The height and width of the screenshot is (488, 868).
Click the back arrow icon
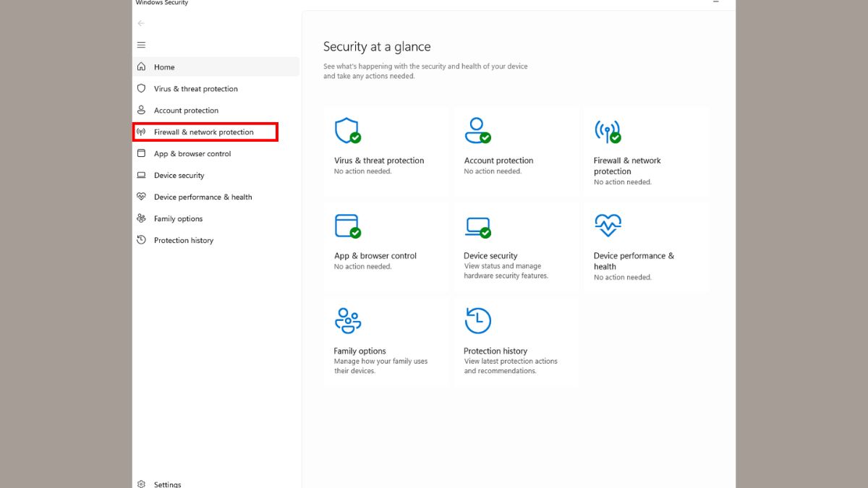click(141, 23)
